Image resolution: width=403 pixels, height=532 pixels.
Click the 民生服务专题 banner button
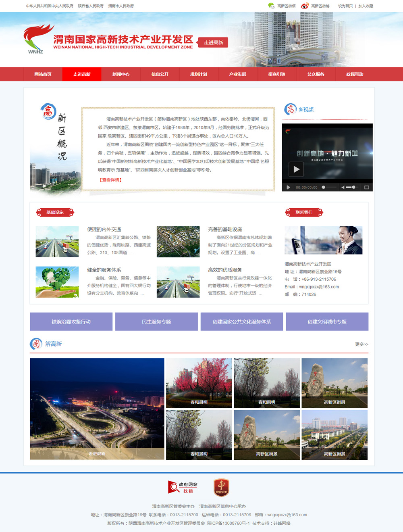tap(156, 322)
